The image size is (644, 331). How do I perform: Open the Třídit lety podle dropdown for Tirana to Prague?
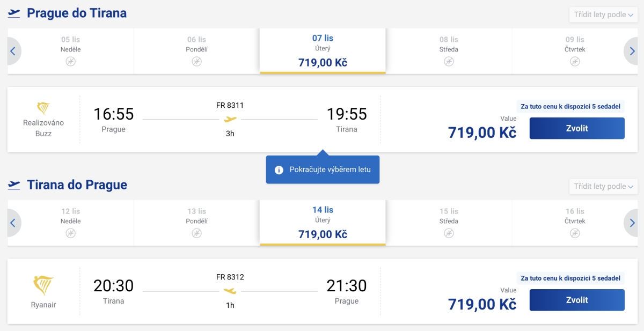(x=603, y=186)
